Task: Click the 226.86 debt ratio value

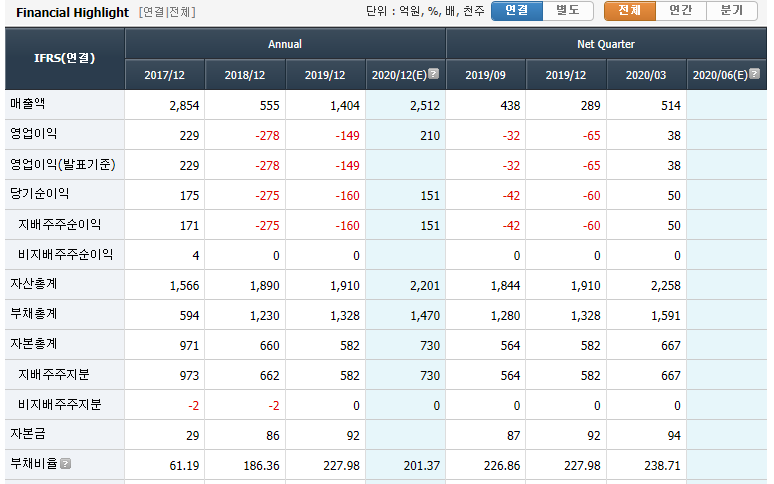Action: [502, 466]
